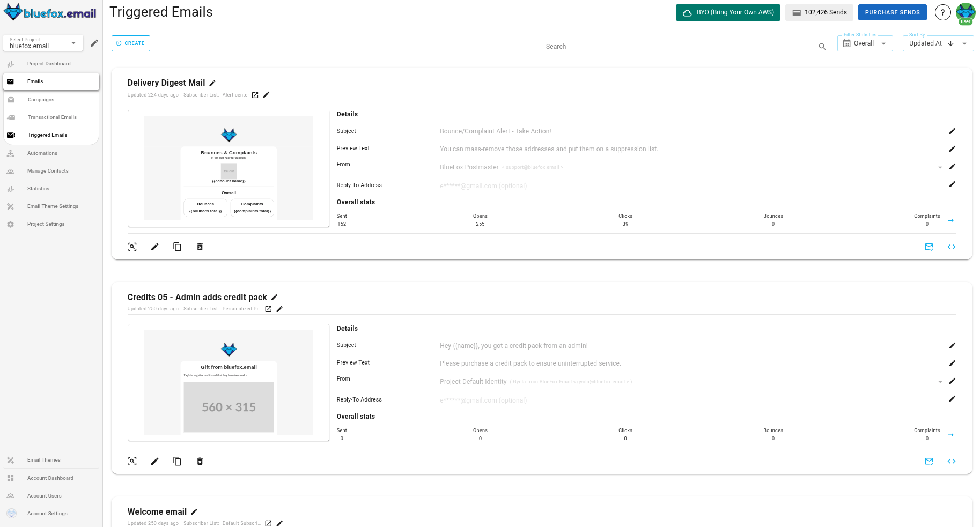The width and height of the screenshot is (980, 527).
Task: Click the CREATE button
Action: (130, 43)
